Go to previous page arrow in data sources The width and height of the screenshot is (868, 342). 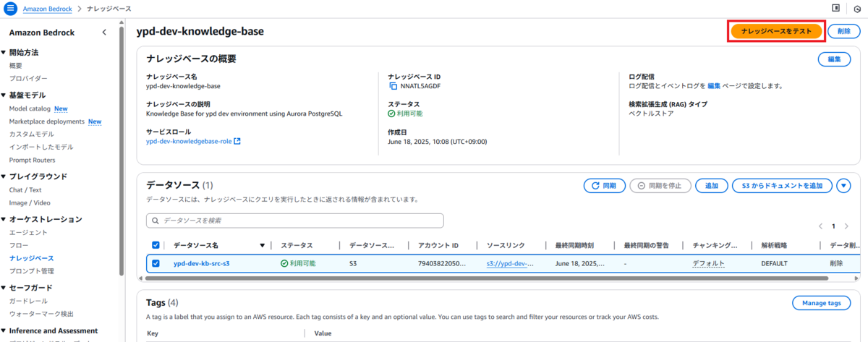click(821, 226)
